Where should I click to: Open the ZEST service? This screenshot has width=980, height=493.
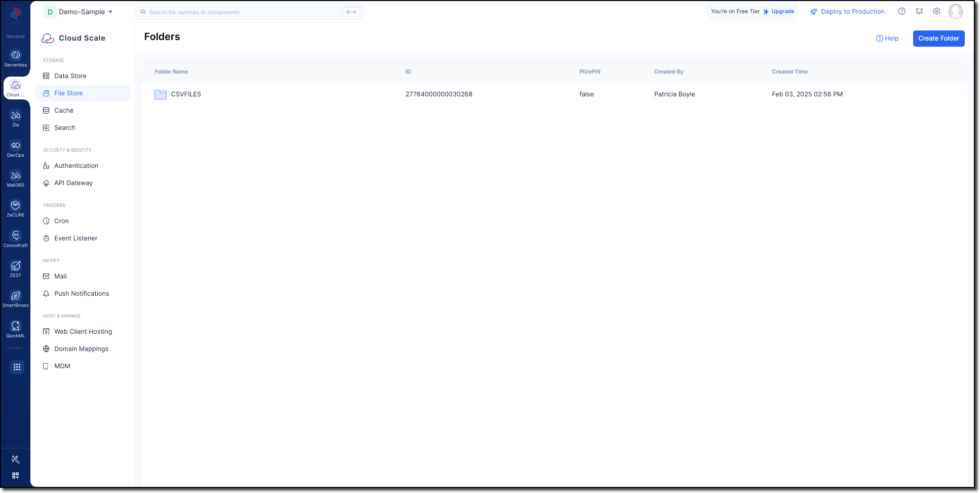pyautogui.click(x=16, y=269)
